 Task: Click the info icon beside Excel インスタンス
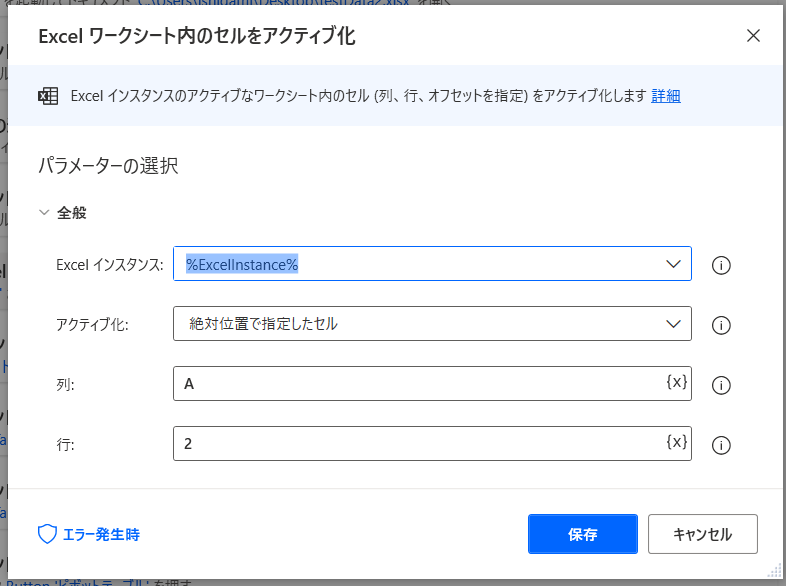click(x=720, y=265)
